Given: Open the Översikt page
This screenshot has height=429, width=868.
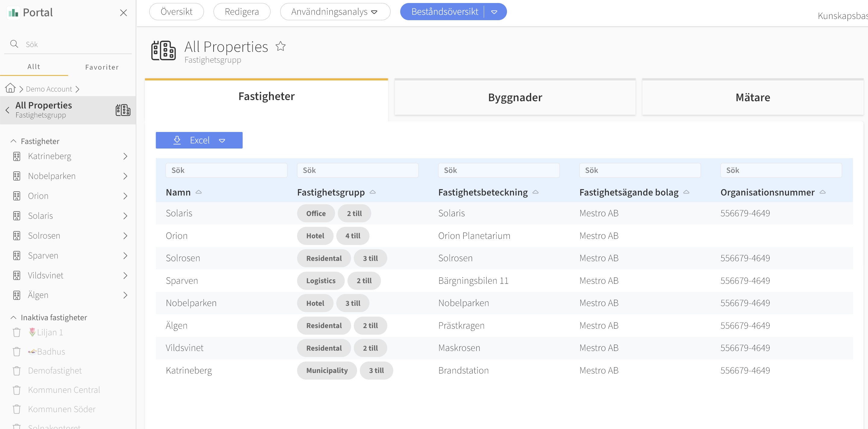Looking at the screenshot, I should coord(176,12).
